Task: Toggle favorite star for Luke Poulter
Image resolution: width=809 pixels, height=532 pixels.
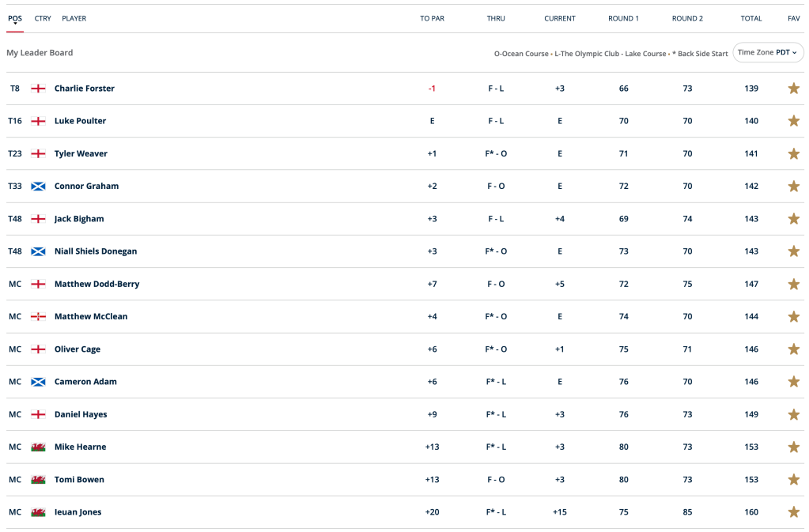Action: click(x=793, y=121)
